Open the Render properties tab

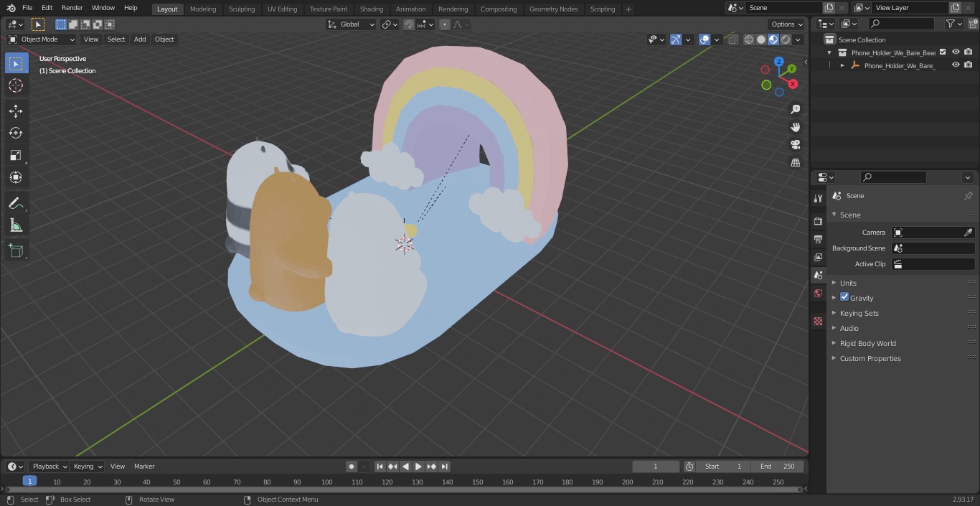pos(818,221)
